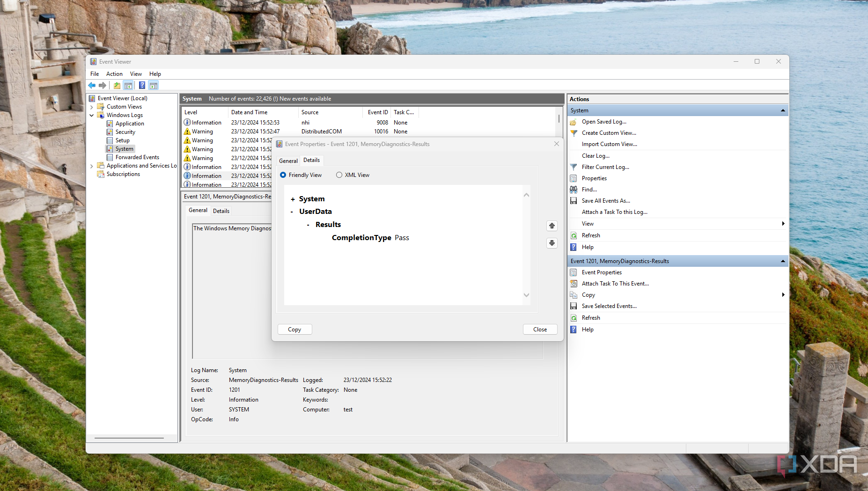The width and height of the screenshot is (868, 491).
Task: Open the View submenu arrow in Actions
Action: [783, 224]
